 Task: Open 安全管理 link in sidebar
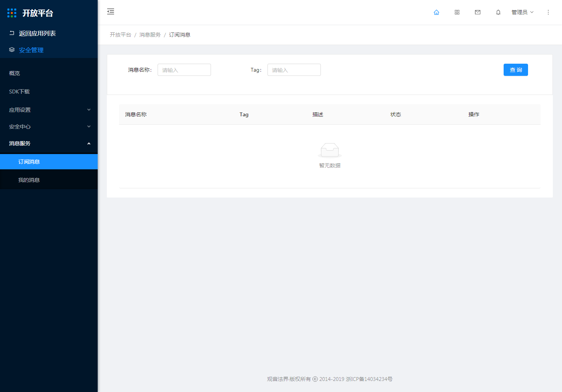(31, 50)
